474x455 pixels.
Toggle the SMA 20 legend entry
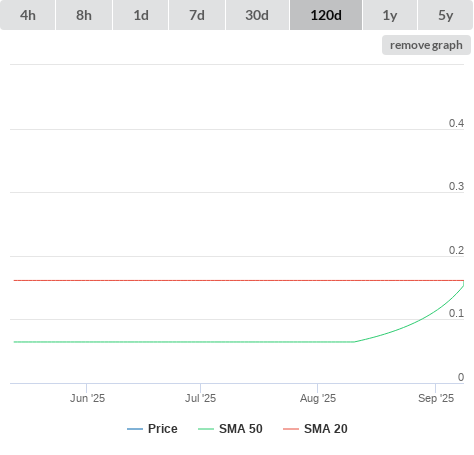pos(315,429)
